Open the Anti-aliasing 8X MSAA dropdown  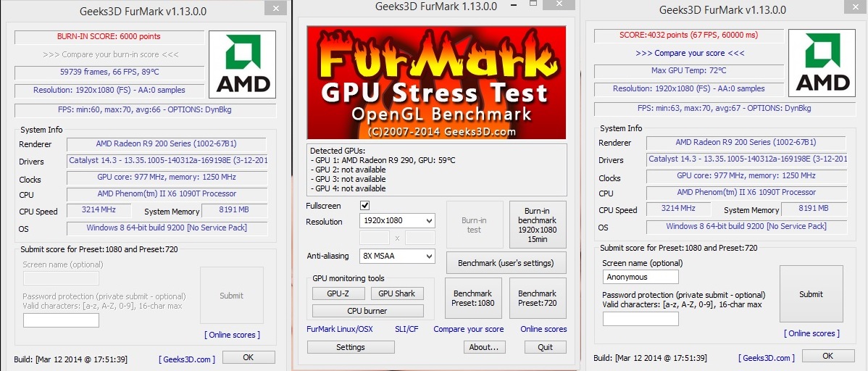pos(398,256)
